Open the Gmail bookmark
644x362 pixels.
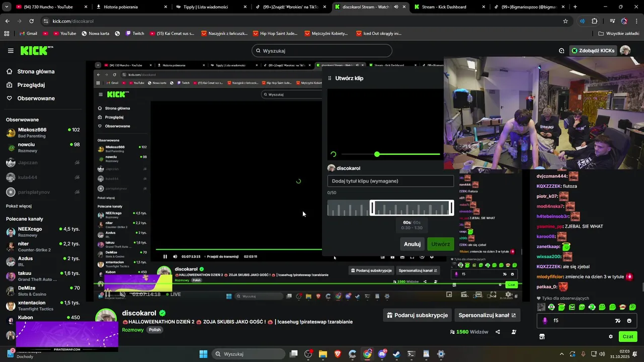[x=28, y=34]
